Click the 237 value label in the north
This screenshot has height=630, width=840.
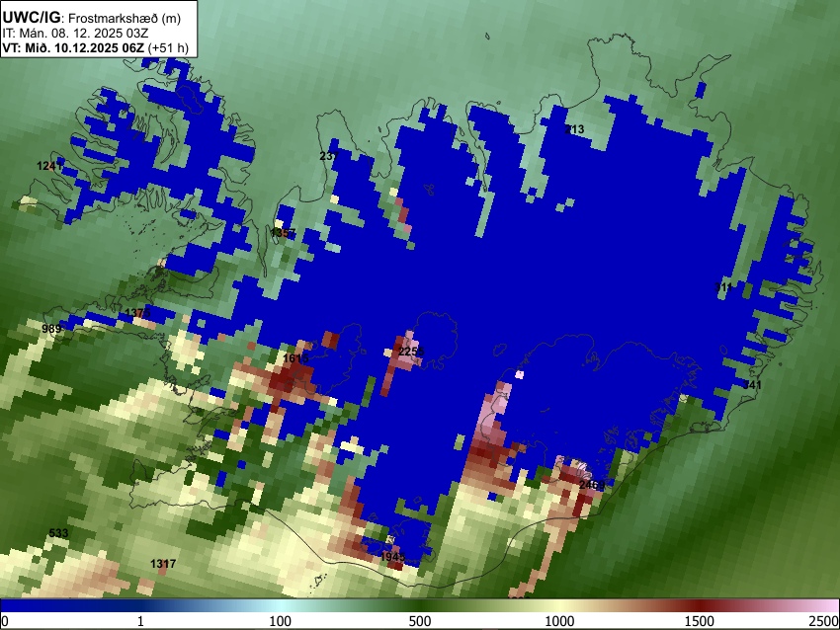pyautogui.click(x=329, y=156)
